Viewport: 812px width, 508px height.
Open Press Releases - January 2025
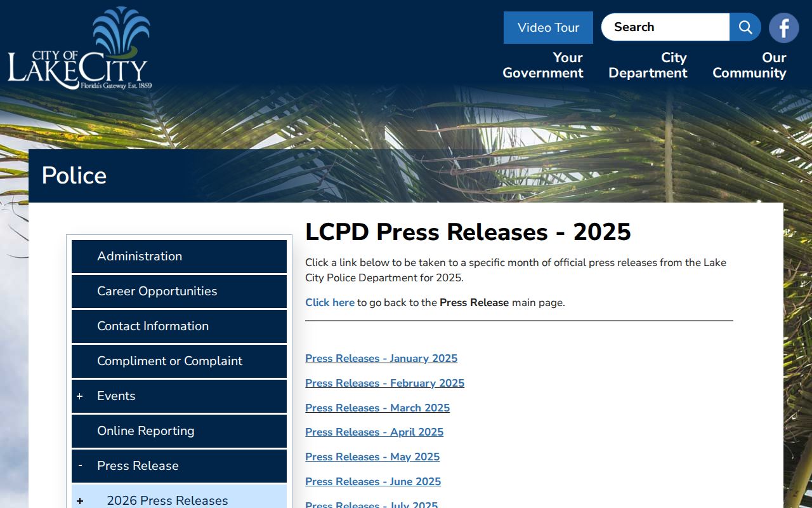pyautogui.click(x=381, y=359)
